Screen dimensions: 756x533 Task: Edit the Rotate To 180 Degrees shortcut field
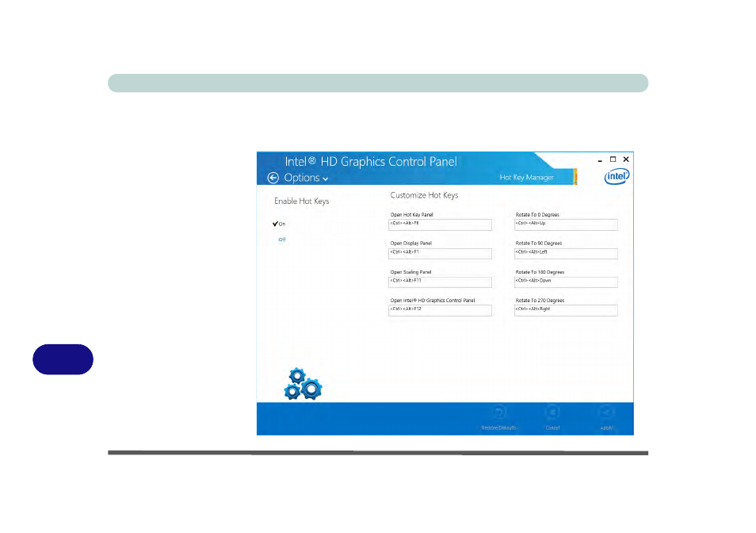(566, 282)
